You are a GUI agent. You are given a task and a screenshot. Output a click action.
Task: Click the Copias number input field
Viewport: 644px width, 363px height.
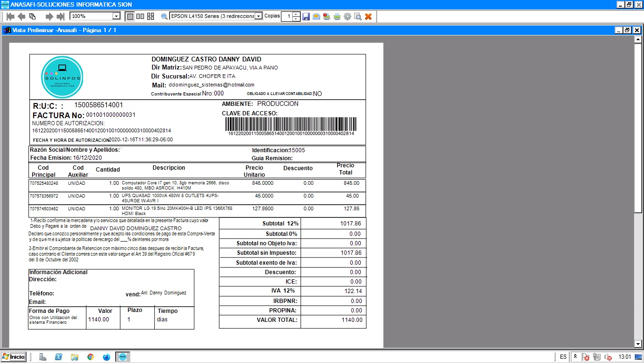[287, 17]
